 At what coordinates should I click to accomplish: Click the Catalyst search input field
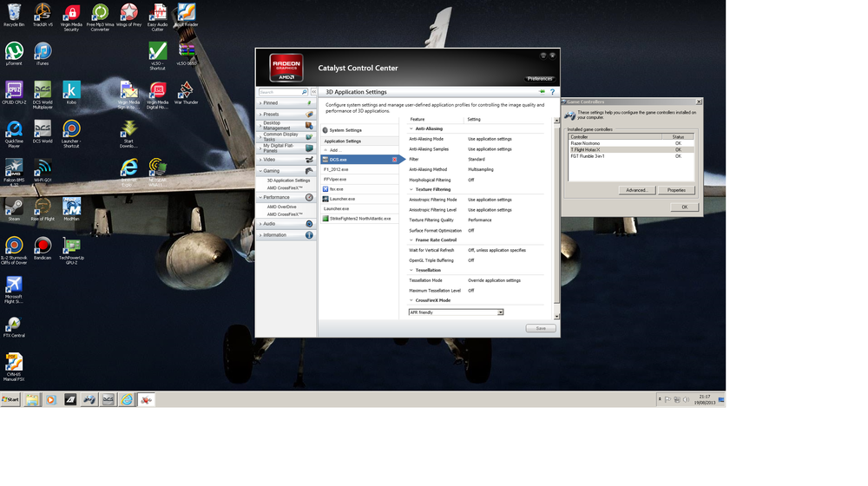pos(279,92)
